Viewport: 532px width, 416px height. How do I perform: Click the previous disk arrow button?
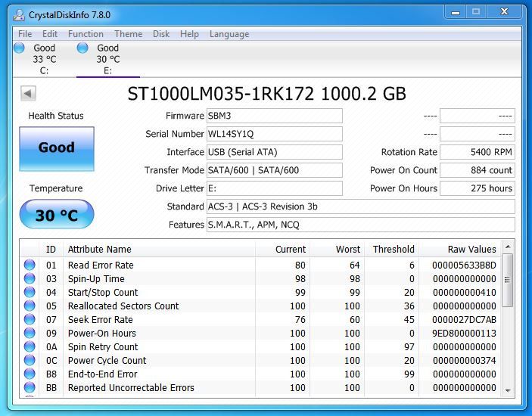(x=28, y=94)
